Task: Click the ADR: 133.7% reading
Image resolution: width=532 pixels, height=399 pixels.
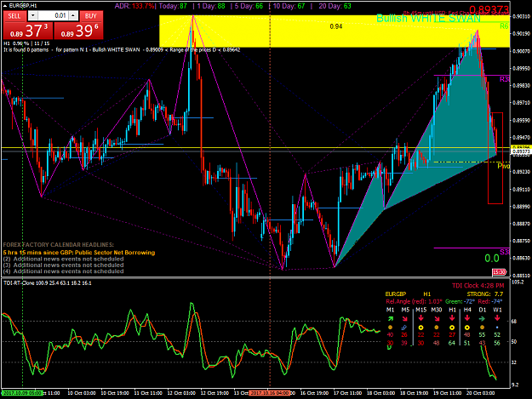Action: pos(134,6)
